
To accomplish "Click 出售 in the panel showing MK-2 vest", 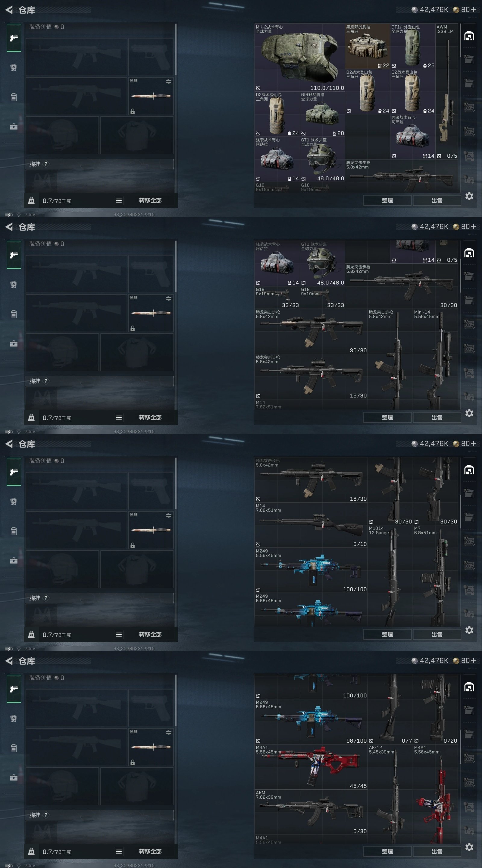I will coord(437,200).
